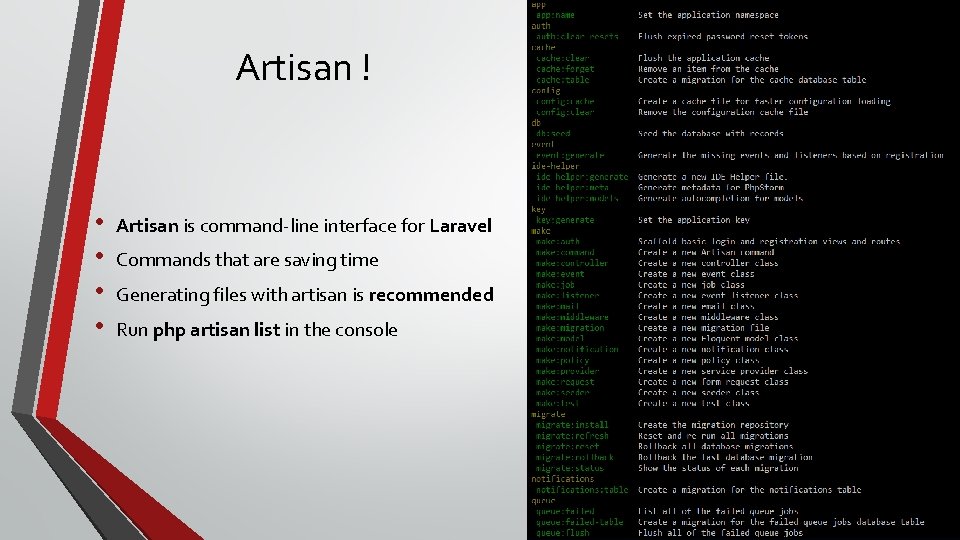
Task: Click 'Flush all of the failed queue jobs' text
Action: (x=721, y=533)
